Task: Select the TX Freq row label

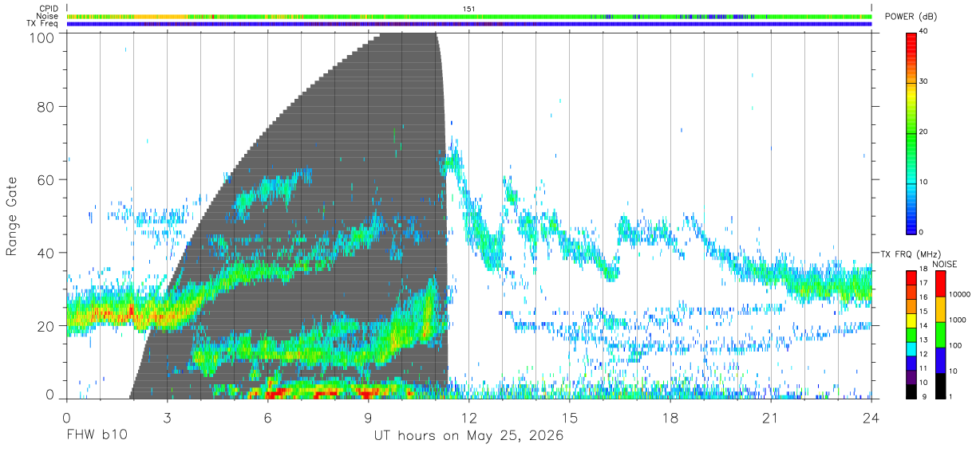Action: (x=43, y=23)
